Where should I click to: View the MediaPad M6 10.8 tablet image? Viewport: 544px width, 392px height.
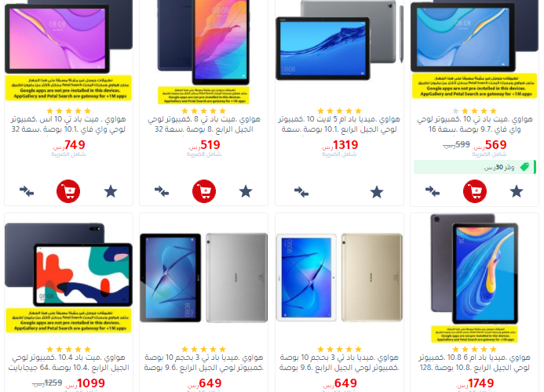pyautogui.click(x=474, y=278)
